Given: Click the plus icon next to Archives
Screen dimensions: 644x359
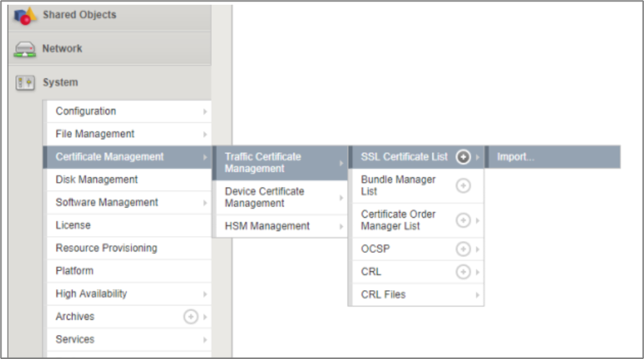Looking at the screenshot, I should pos(191,317).
